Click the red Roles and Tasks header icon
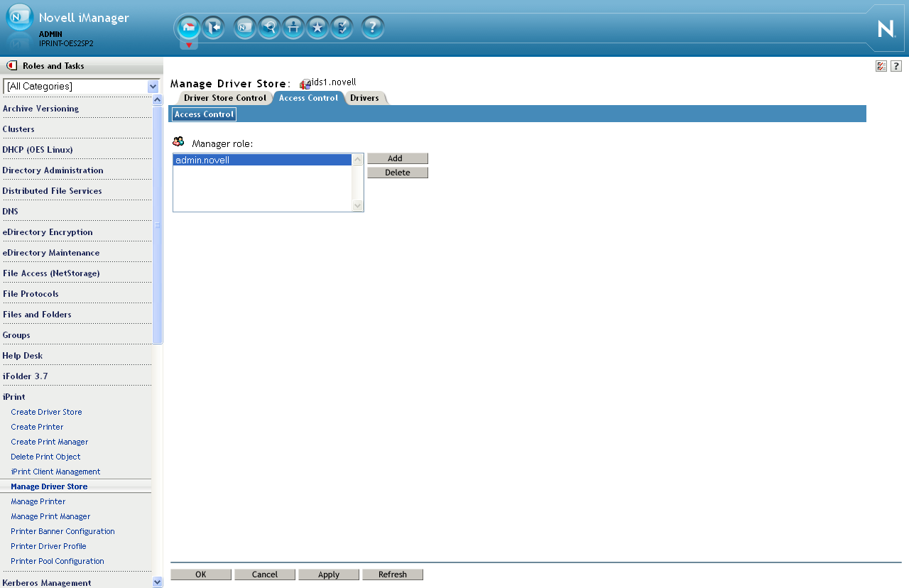 [x=11, y=65]
